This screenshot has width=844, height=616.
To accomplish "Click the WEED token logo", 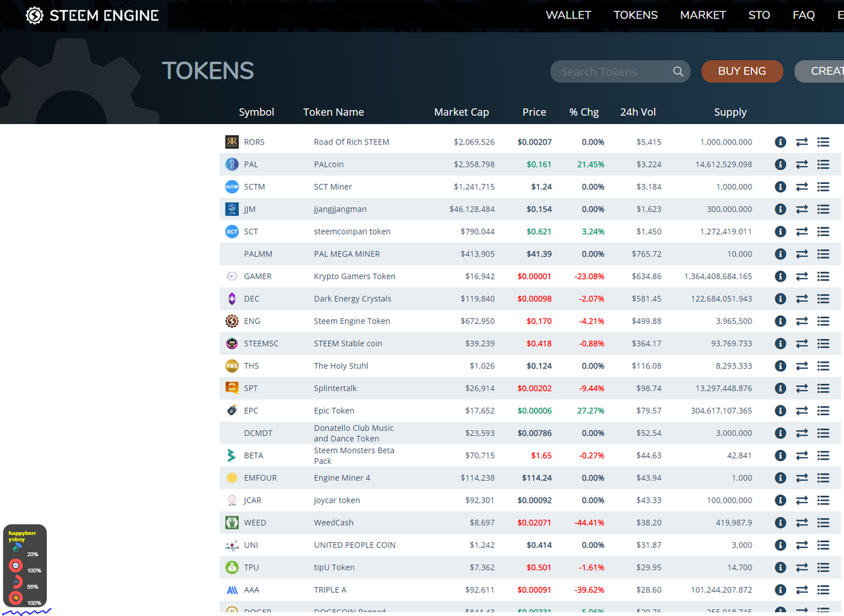I will [x=231, y=523].
